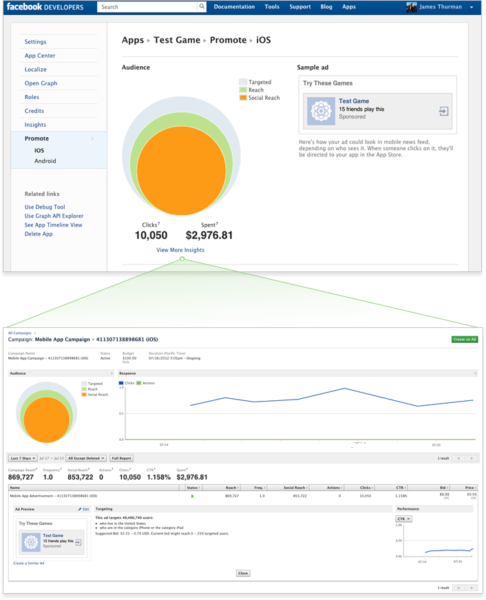This screenshot has height=600, width=486.
Task: Click Targeted legend swatch in Audience
Action: point(243,82)
